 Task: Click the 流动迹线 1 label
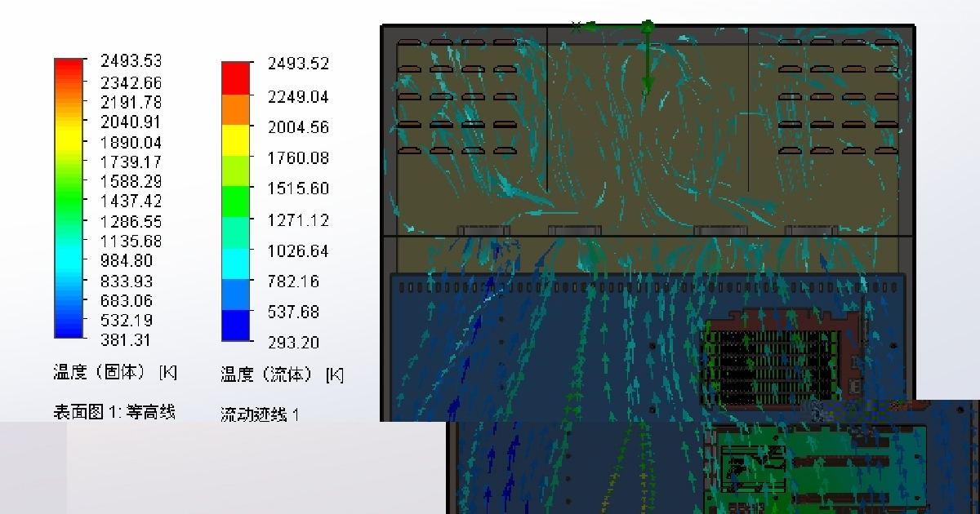(x=260, y=414)
